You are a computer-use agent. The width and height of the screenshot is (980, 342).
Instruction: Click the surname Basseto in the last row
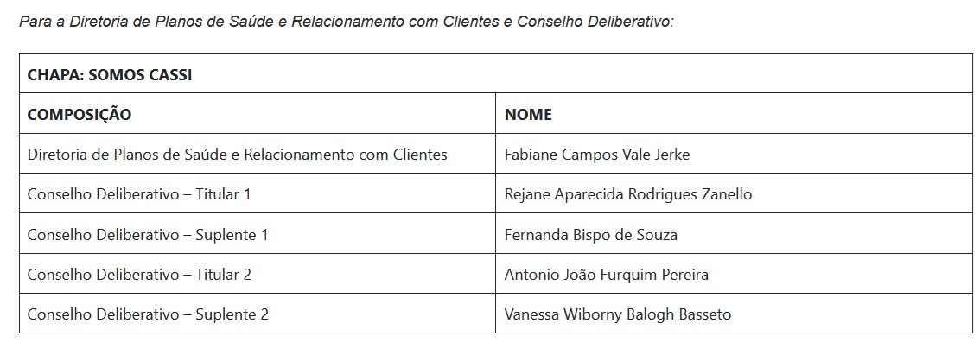click(705, 313)
